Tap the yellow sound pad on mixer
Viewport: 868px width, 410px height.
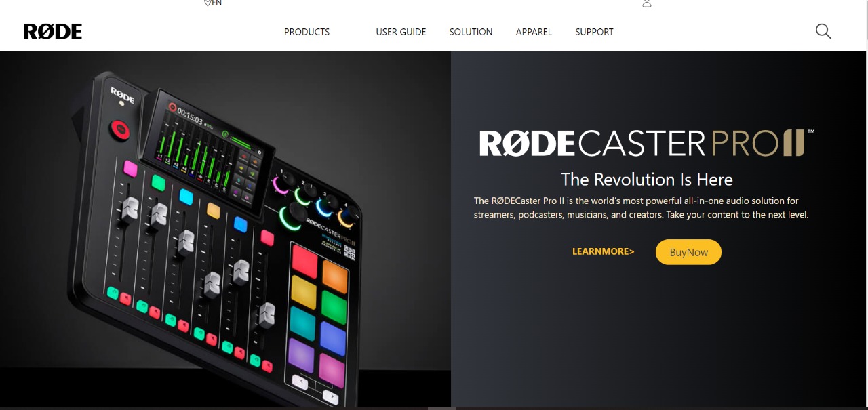click(x=304, y=290)
